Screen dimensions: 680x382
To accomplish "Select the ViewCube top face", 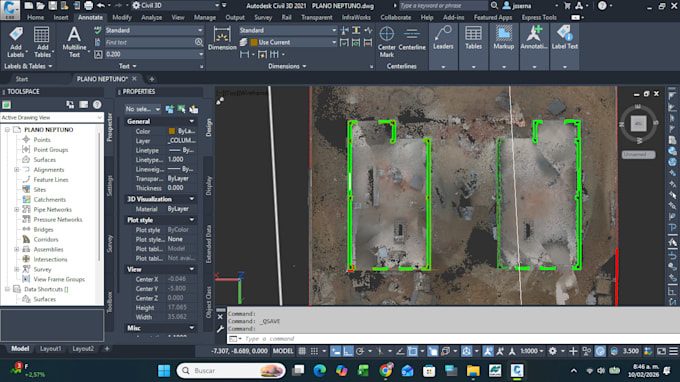I will coord(638,124).
